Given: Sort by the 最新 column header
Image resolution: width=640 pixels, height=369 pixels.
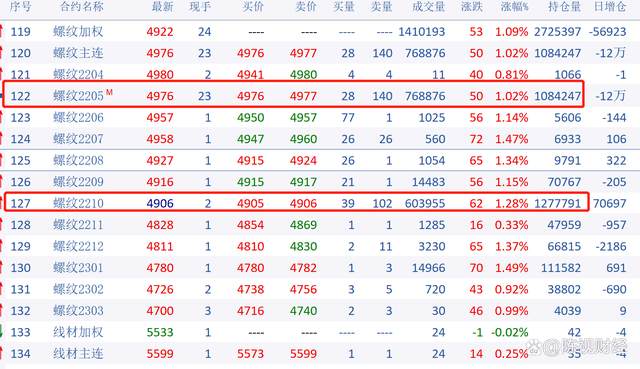Looking at the screenshot, I should (162, 7).
